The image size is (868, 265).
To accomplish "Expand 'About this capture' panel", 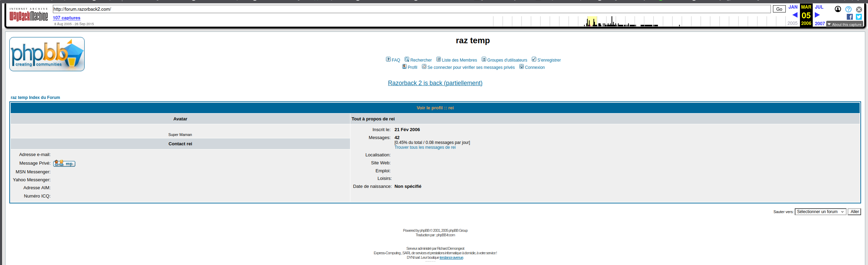I will (x=844, y=25).
